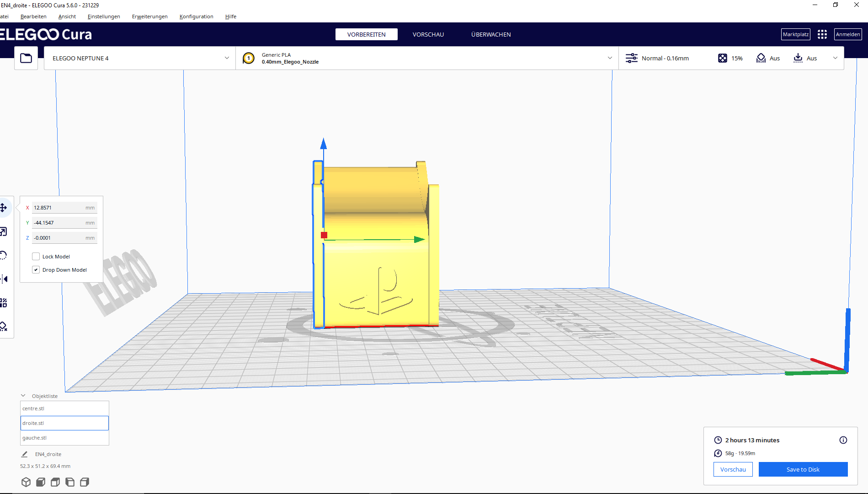The width and height of the screenshot is (868, 494).
Task: Click the Marktplatz button
Action: click(x=796, y=34)
